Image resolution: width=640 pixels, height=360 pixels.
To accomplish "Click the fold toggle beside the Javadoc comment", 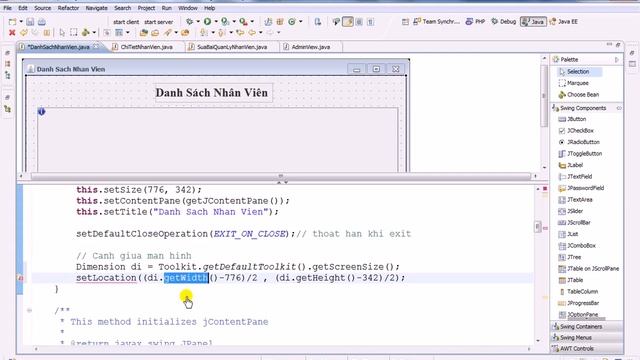I will [29, 311].
